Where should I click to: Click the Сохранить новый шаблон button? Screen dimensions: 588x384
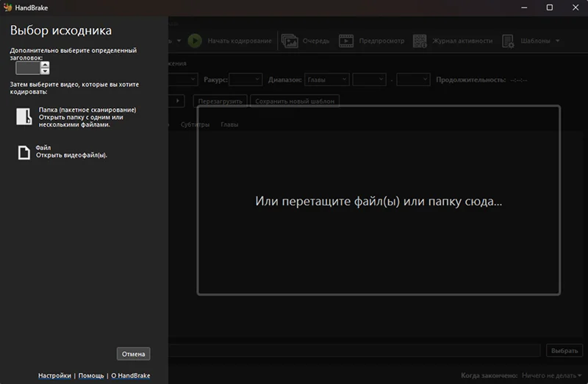pos(295,101)
